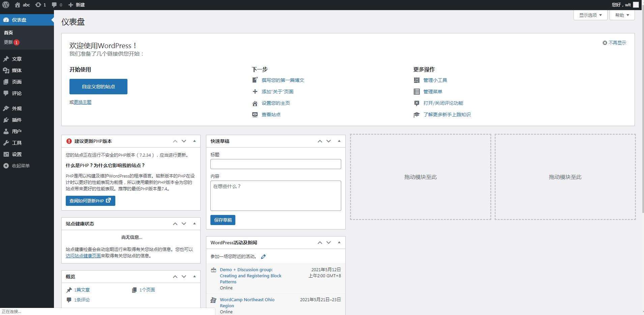644x315 pixels.
Task: Expand the 帮助 help dropdown
Action: click(x=622, y=15)
